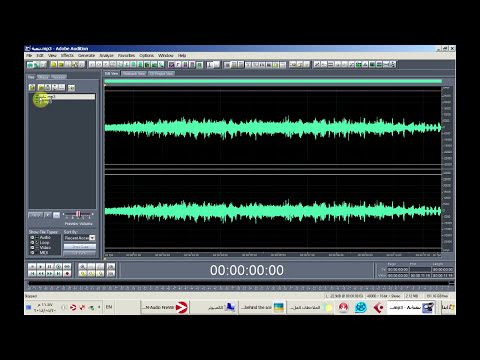
Task: Click the Sel Begin time field
Action: tap(398, 269)
